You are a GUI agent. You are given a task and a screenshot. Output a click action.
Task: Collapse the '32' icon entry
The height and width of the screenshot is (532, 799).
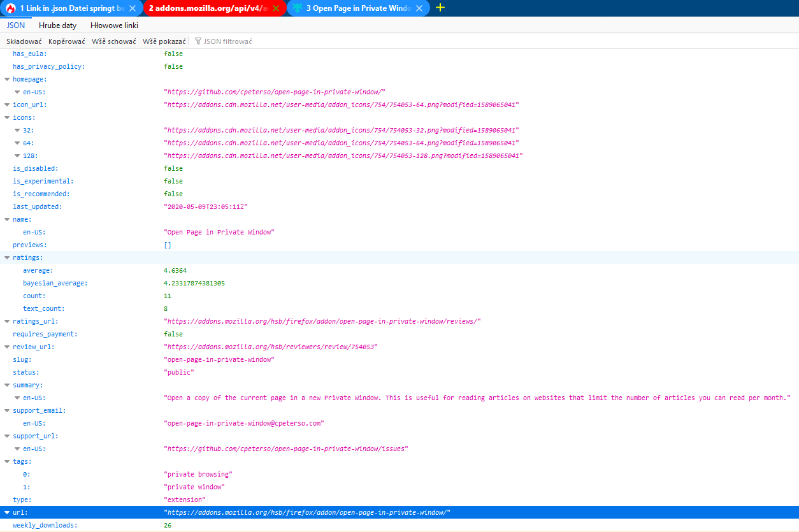(x=17, y=130)
